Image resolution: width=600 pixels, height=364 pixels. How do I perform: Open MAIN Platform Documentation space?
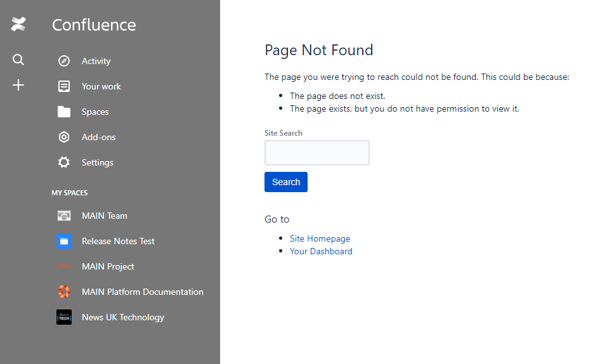pos(142,292)
